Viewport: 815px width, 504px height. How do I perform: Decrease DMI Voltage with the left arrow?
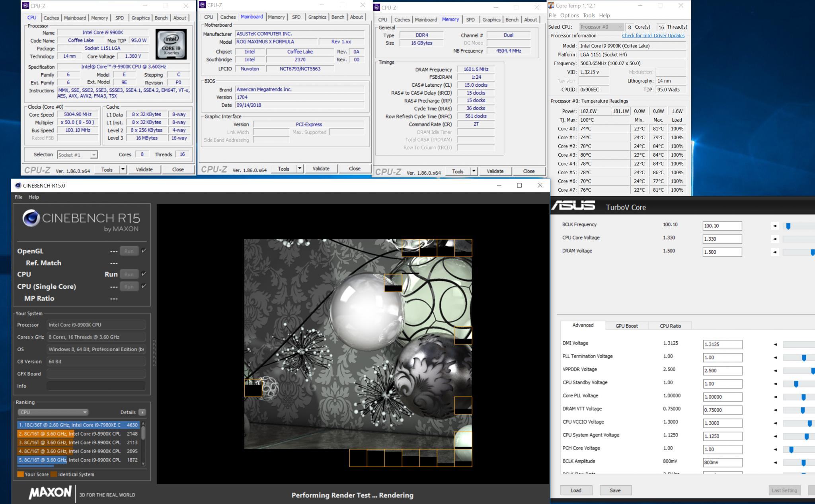pos(775,344)
